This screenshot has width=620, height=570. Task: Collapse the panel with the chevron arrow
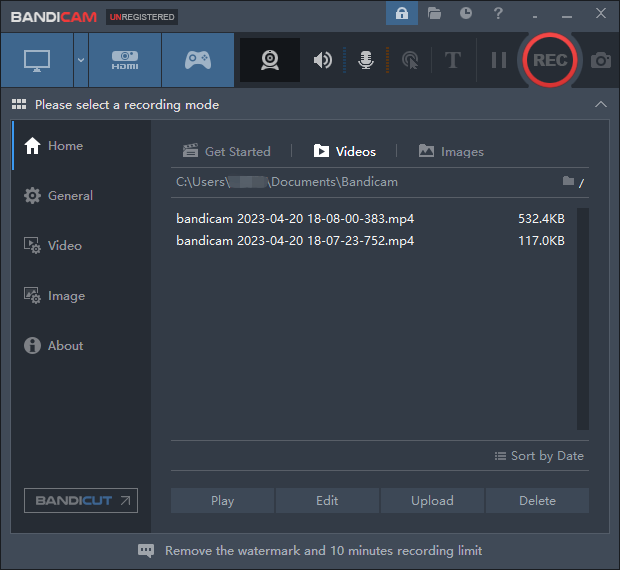pyautogui.click(x=601, y=105)
